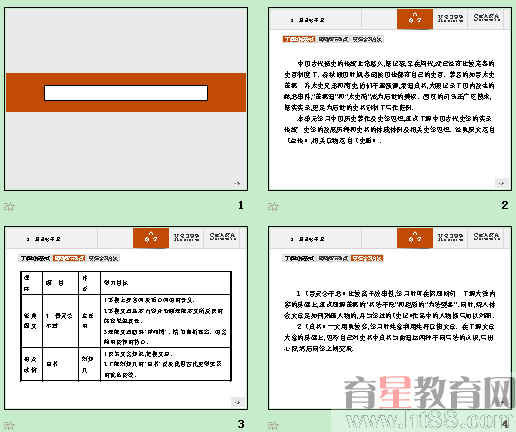Open the last header tab on slide 3
516x432 pixels.
[x=223, y=237]
